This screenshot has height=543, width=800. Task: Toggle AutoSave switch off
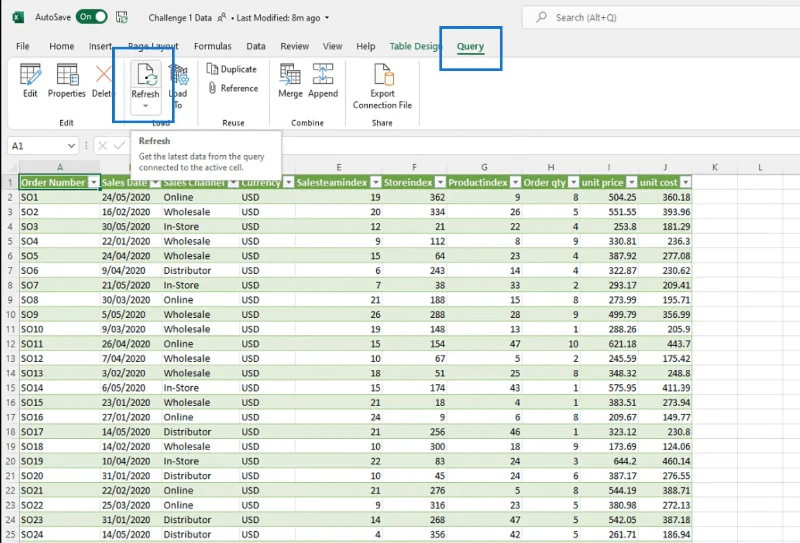coord(92,17)
